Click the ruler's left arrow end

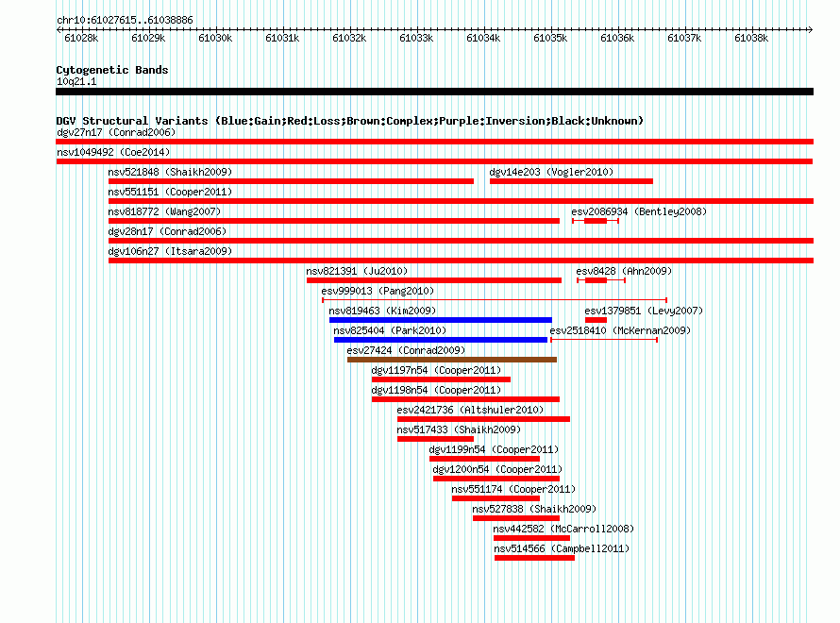pyautogui.click(x=59, y=29)
